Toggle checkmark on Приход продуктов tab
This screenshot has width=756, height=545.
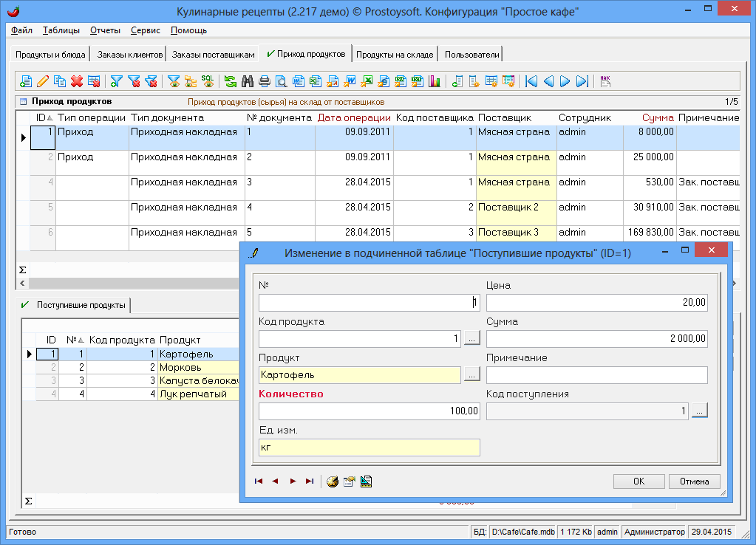(x=270, y=54)
